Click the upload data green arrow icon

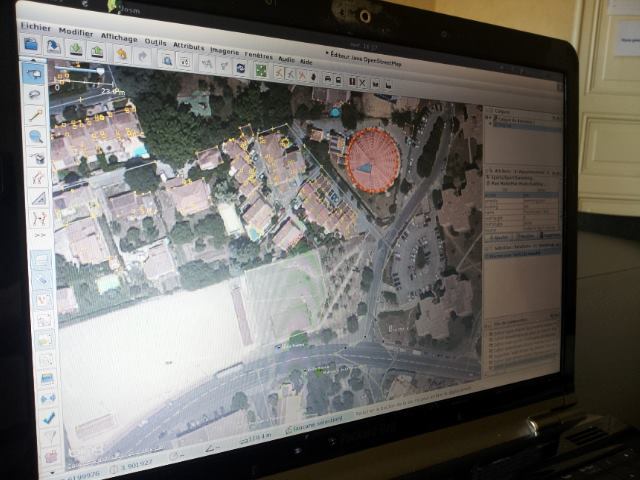[97, 51]
